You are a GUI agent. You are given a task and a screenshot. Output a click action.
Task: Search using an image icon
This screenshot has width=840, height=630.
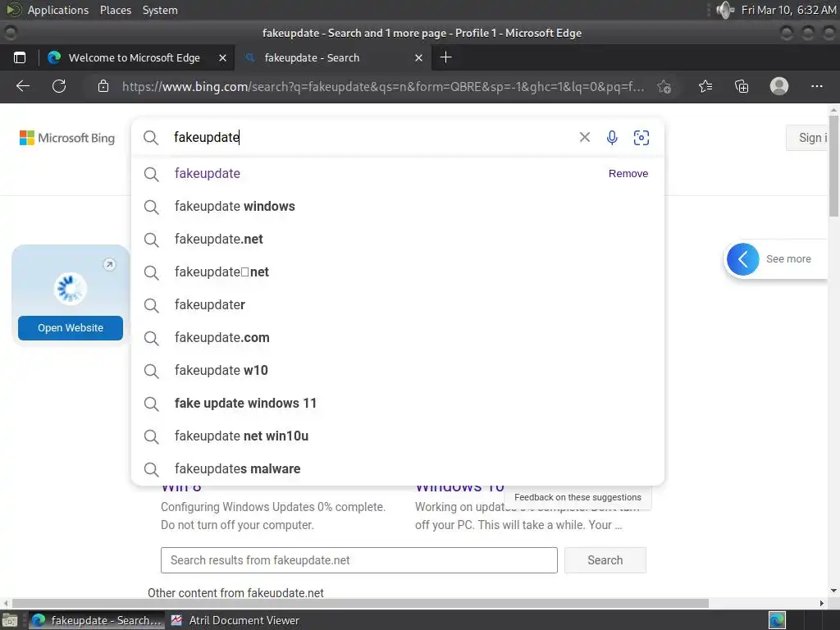click(641, 138)
